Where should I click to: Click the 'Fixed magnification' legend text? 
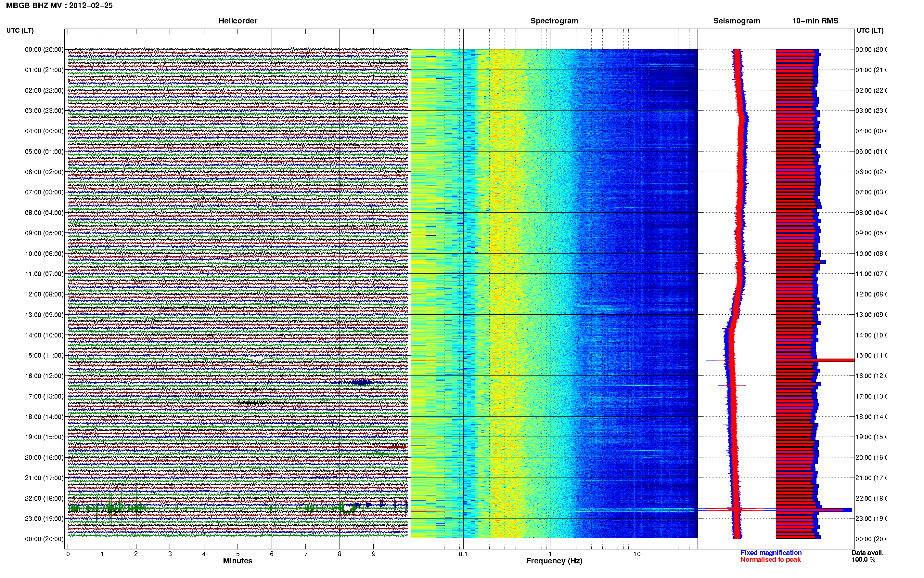(771, 553)
